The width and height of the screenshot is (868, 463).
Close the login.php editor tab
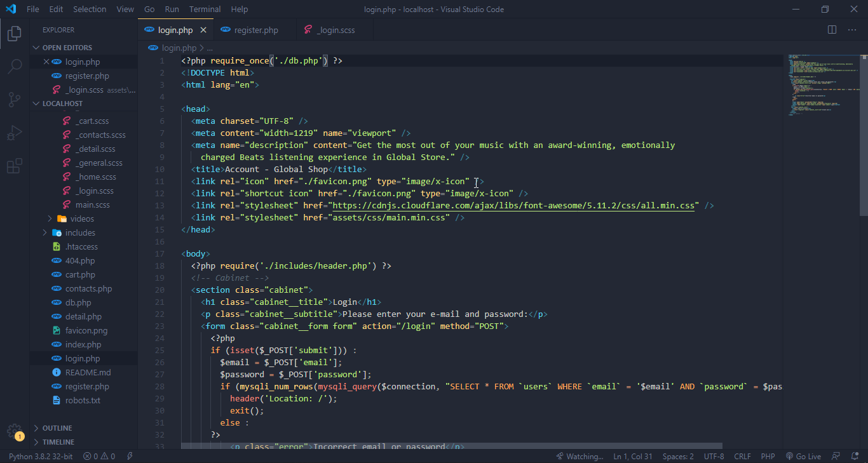pos(203,30)
